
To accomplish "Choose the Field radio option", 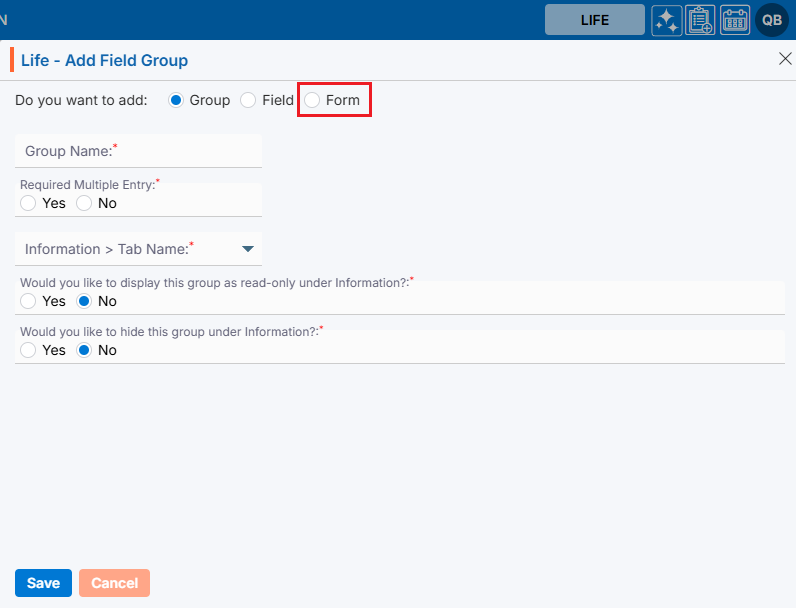I will pyautogui.click(x=248, y=100).
